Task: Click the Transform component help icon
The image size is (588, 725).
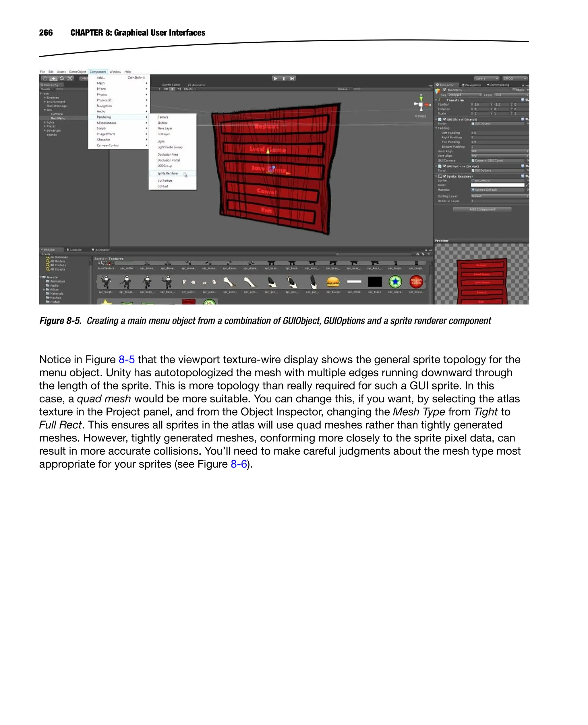Action: coord(523,100)
